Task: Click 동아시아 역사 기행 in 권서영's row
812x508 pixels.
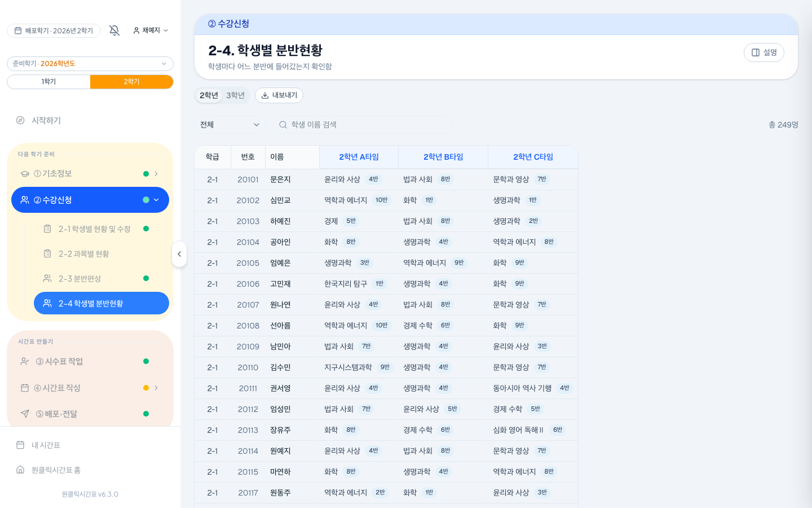Action: [522, 388]
